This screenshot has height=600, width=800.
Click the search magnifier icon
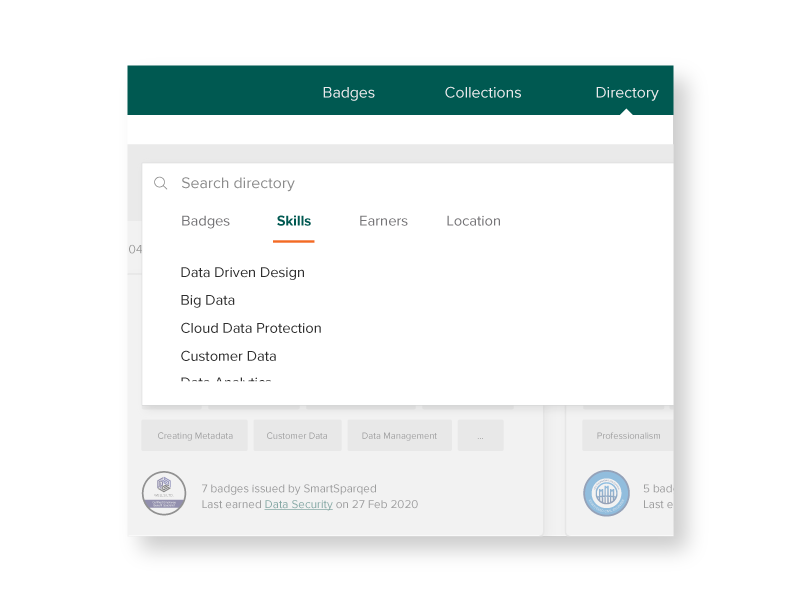point(160,183)
